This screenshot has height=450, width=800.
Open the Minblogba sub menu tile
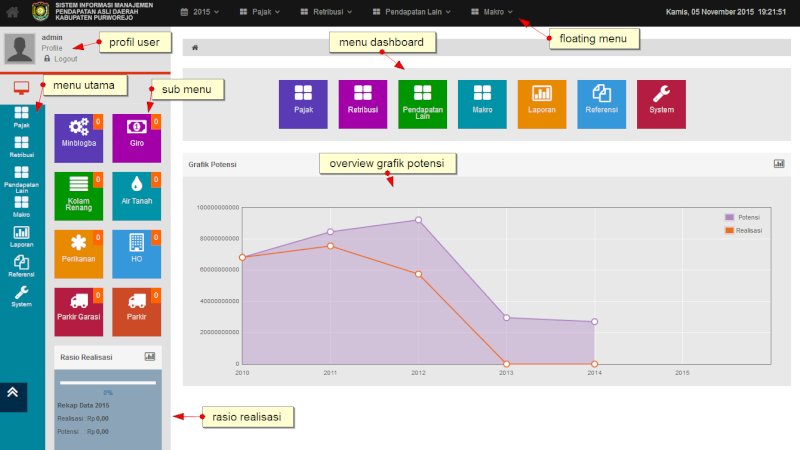[79, 138]
